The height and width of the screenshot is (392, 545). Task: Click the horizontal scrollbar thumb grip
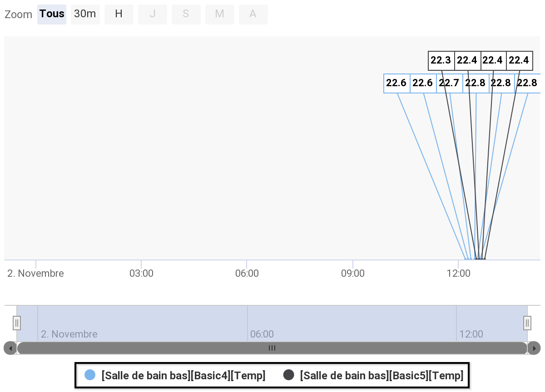(x=272, y=348)
